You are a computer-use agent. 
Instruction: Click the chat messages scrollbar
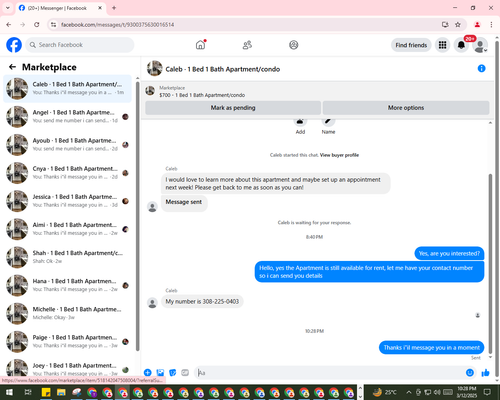(490, 263)
